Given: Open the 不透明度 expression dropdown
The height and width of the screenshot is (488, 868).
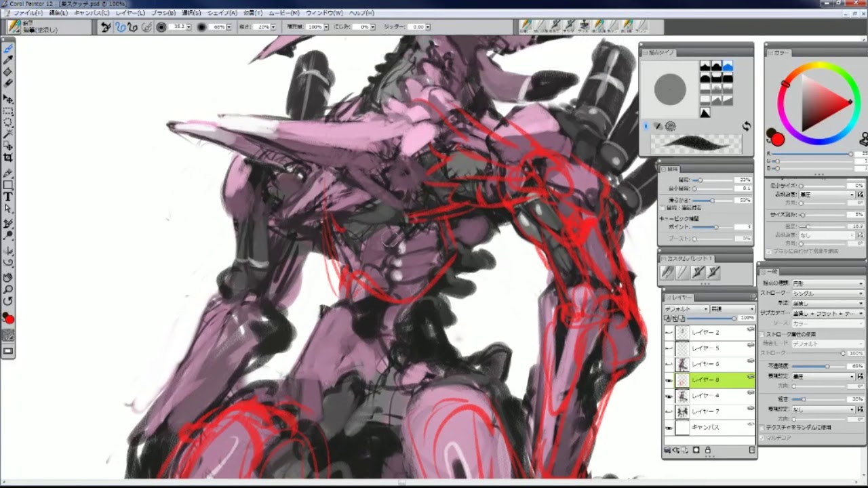Looking at the screenshot, I should [x=823, y=376].
